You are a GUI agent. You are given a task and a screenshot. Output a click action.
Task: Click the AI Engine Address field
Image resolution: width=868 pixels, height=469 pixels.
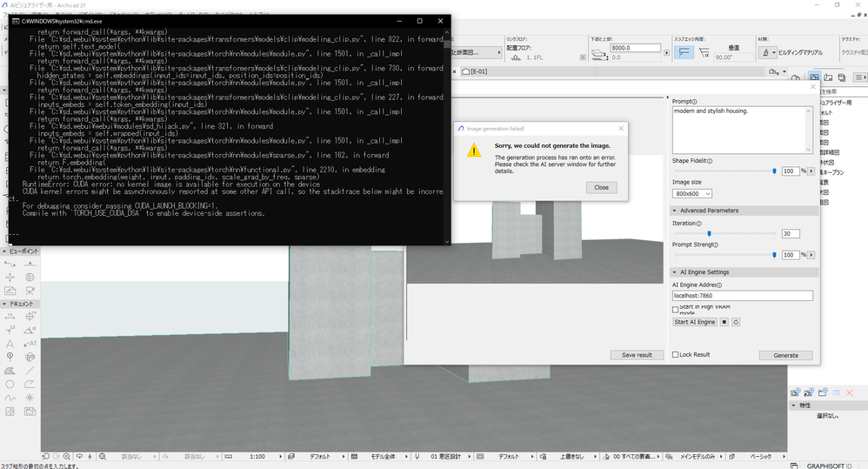[x=743, y=296]
